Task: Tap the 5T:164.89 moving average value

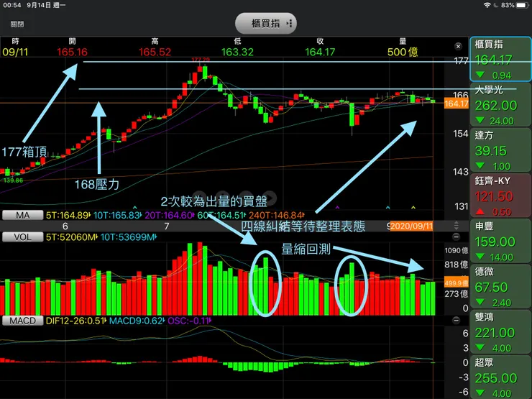Action: (x=68, y=215)
